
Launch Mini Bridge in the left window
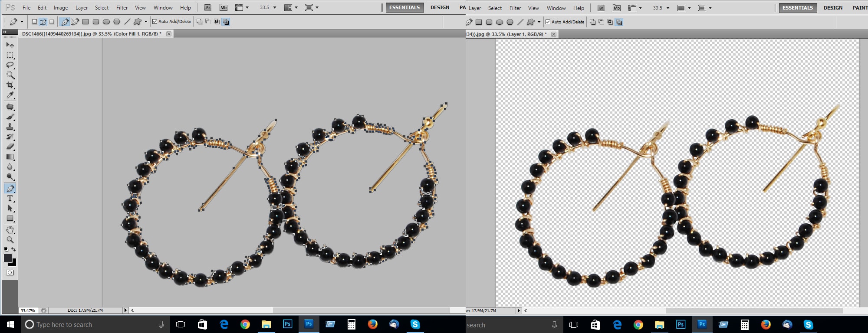[224, 7]
